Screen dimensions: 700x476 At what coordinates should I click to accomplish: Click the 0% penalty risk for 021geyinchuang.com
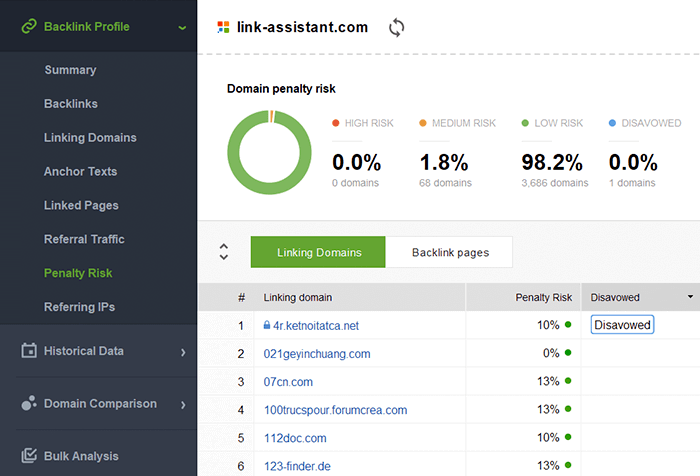[x=551, y=353]
